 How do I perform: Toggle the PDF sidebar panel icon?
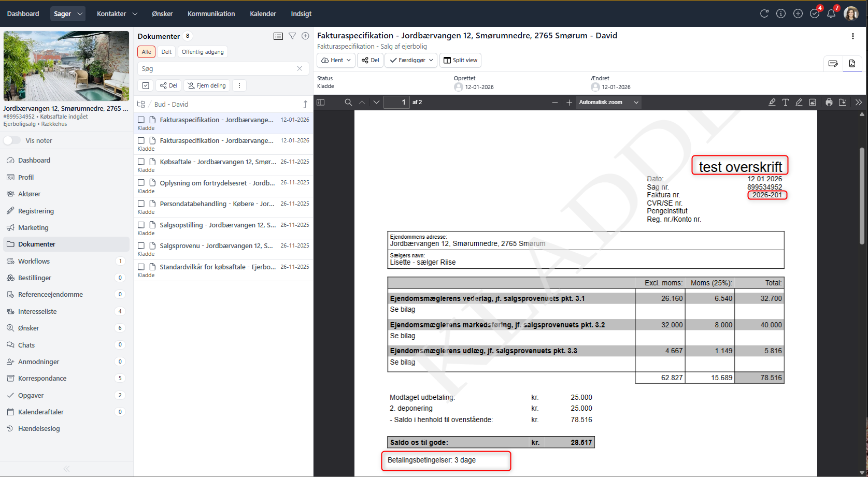[x=321, y=103]
